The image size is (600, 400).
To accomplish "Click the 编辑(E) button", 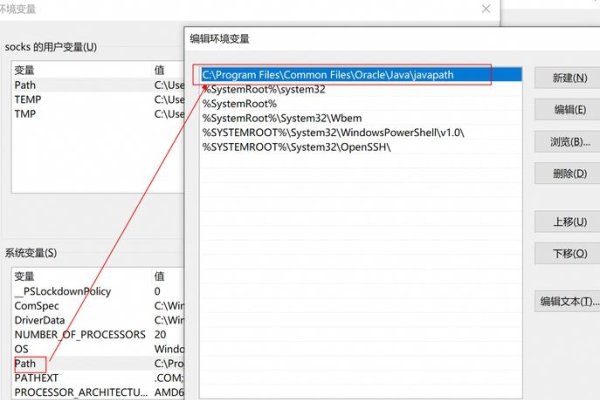I will [567, 110].
